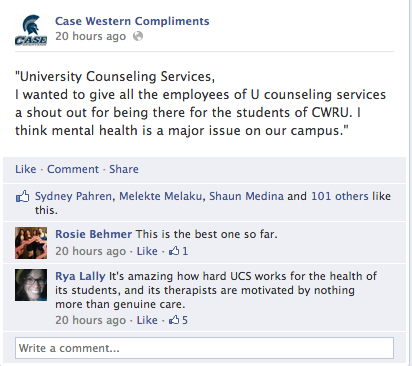
Task: Open the Case Western Compliments page
Action: tap(132, 21)
